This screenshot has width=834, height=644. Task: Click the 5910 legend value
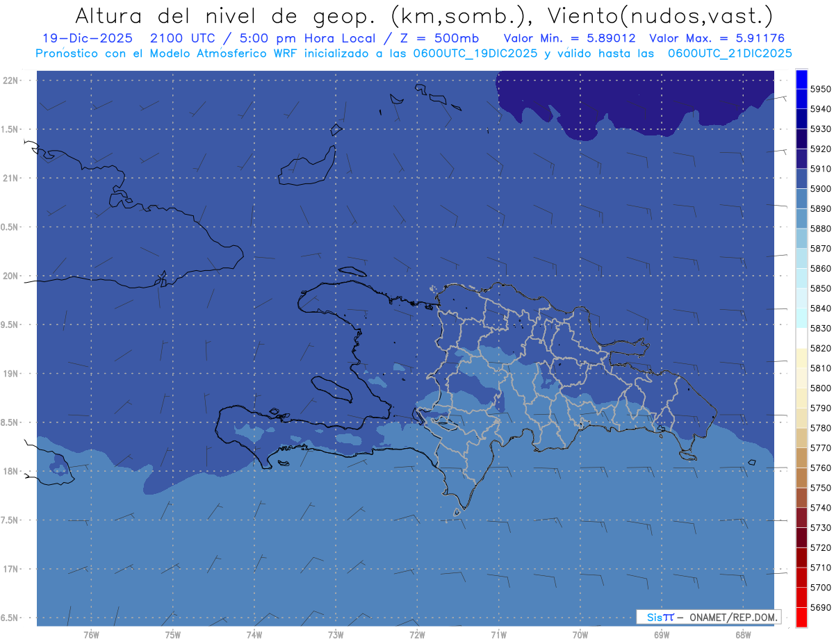[x=820, y=169]
